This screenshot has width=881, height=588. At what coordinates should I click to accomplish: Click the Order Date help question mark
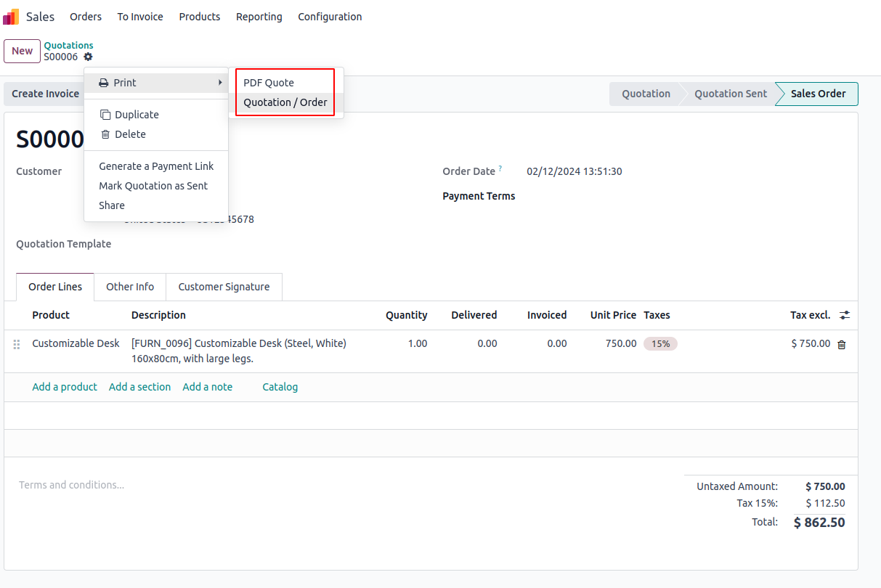[500, 169]
